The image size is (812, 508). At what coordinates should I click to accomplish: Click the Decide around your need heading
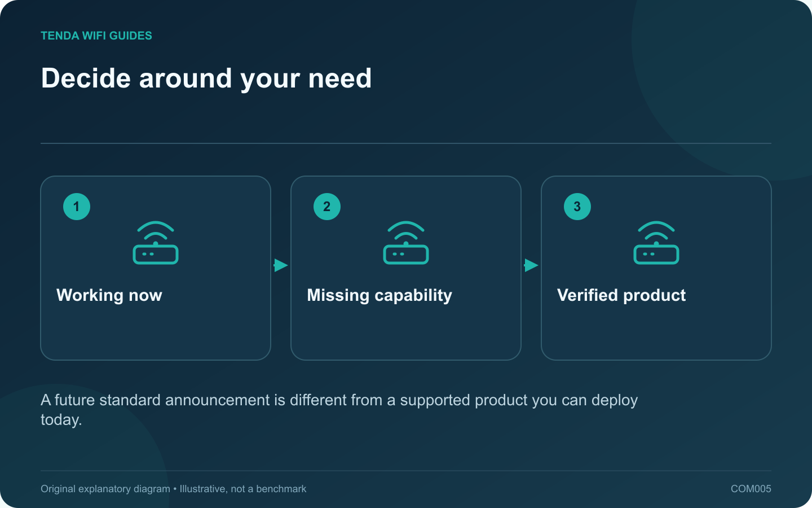(x=206, y=78)
